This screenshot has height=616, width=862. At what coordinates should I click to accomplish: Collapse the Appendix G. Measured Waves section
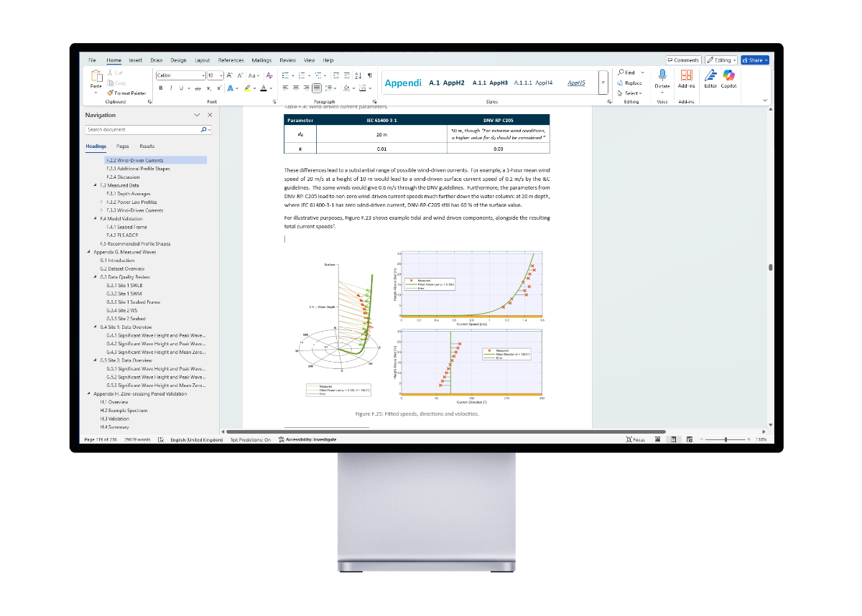click(88, 252)
